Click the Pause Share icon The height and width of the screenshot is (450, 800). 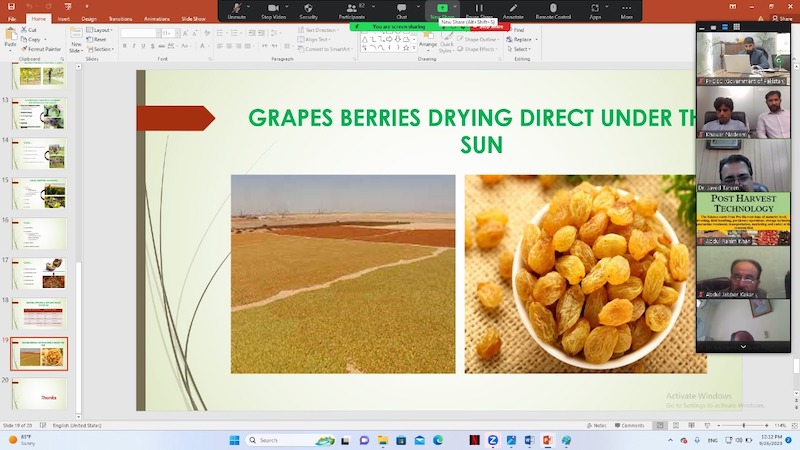478,8
